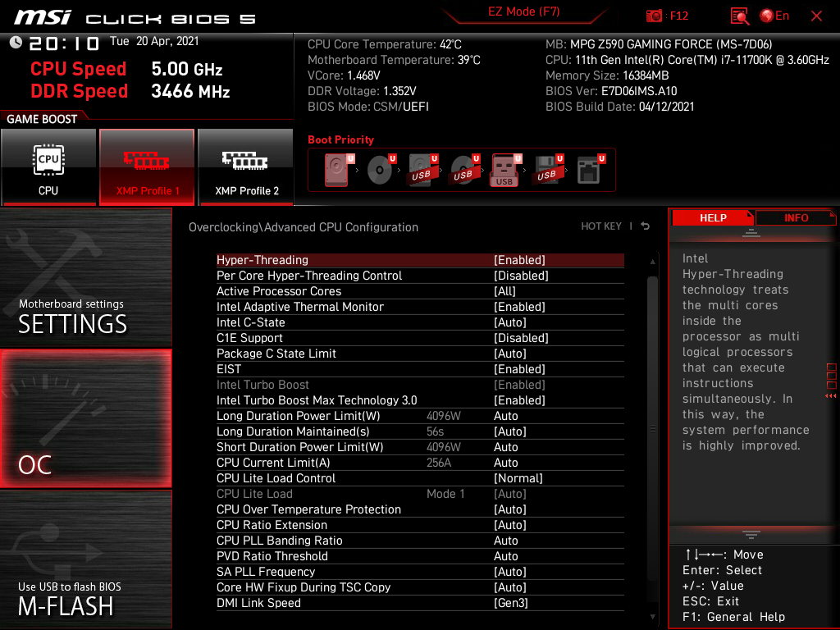Click the lower help panel grip handle
This screenshot has width=840, height=630.
751,534
